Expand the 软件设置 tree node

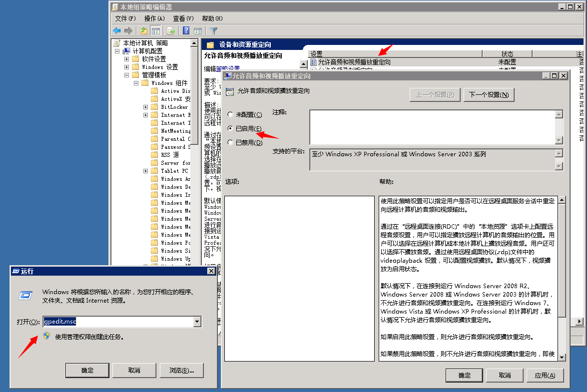click(127, 59)
